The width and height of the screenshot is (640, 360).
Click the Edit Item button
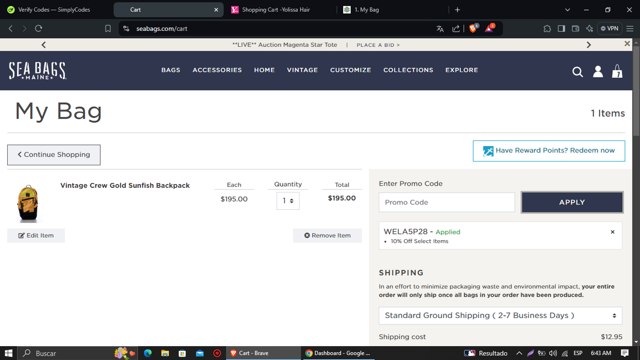tap(36, 236)
